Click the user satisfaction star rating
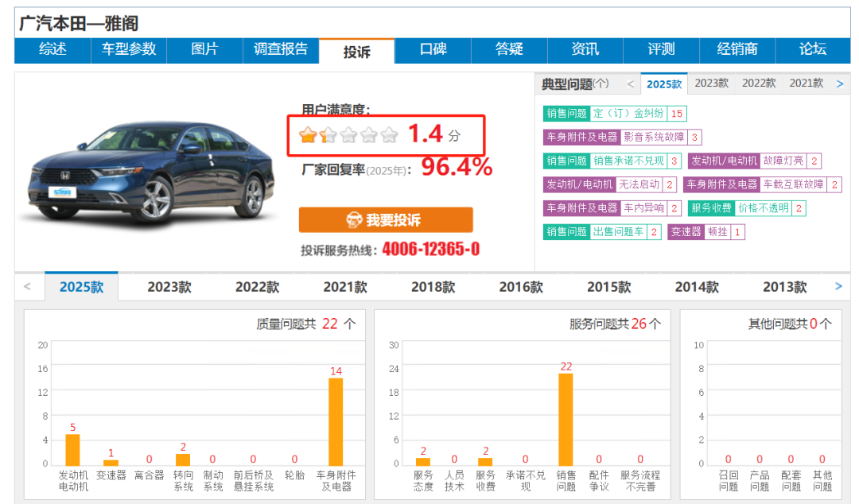The image size is (859, 504). coord(348,135)
